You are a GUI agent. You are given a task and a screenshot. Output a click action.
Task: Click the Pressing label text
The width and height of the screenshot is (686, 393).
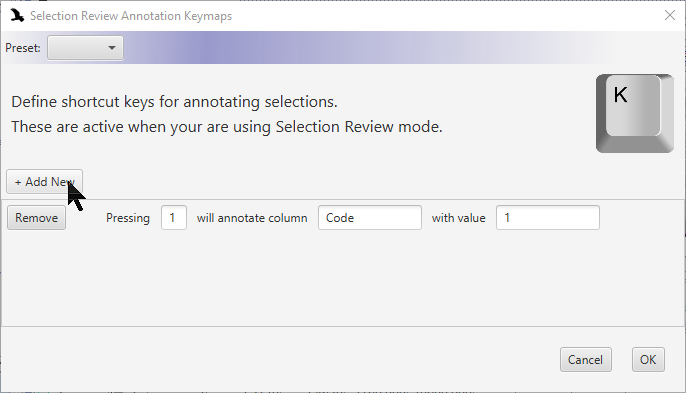[128, 218]
